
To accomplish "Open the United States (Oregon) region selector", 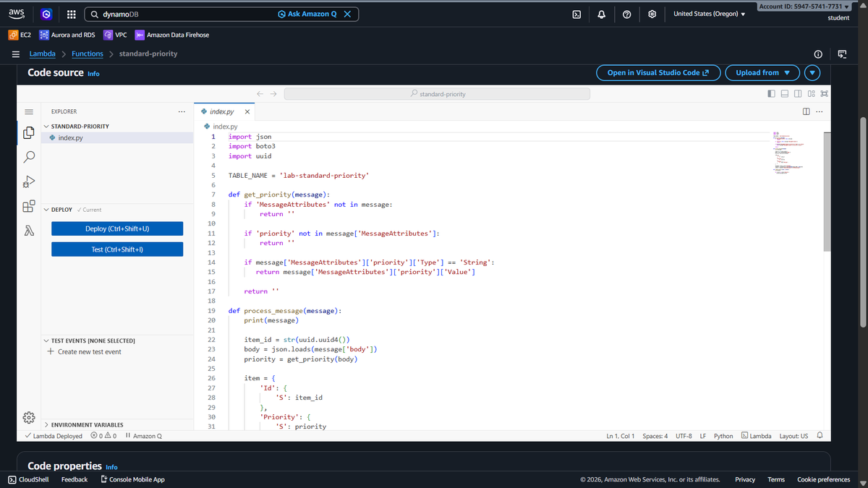I will pos(709,14).
